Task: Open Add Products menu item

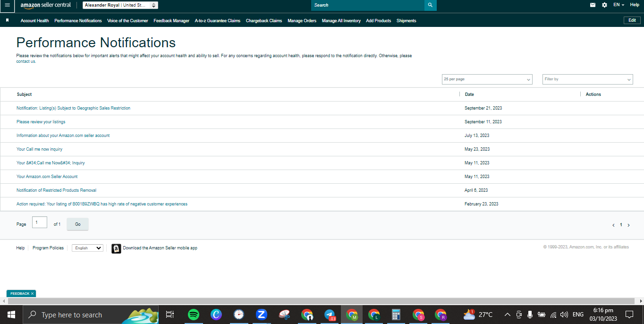Action: (379, 21)
